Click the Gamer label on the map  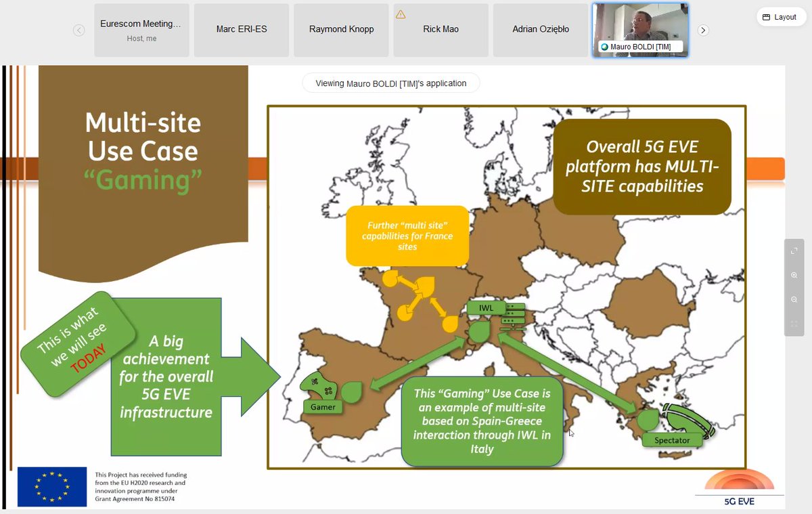[323, 407]
